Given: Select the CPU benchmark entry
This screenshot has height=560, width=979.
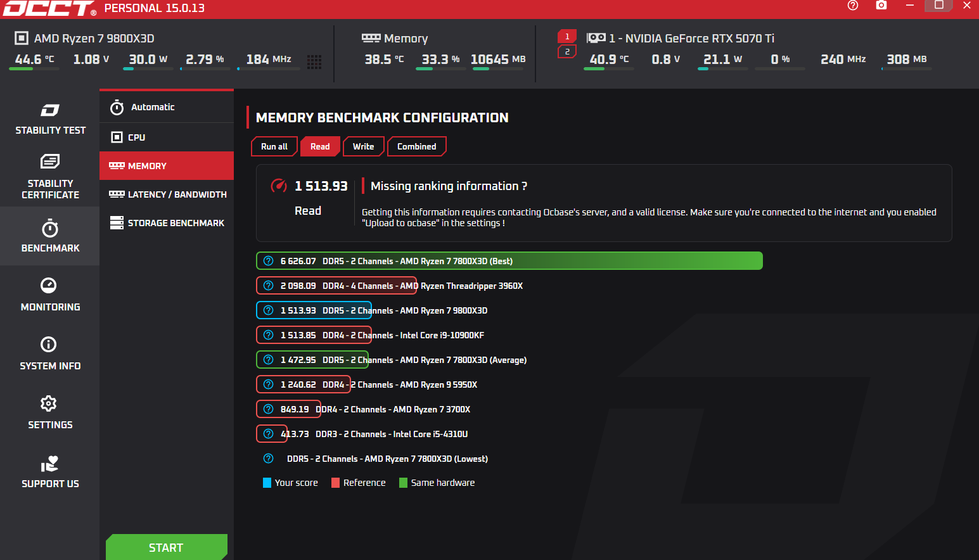Looking at the screenshot, I should [x=167, y=137].
